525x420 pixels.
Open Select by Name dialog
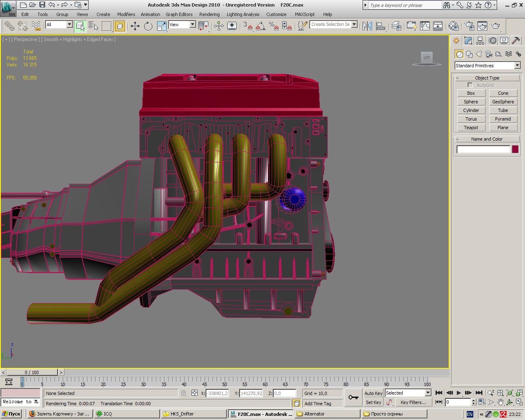(94, 26)
